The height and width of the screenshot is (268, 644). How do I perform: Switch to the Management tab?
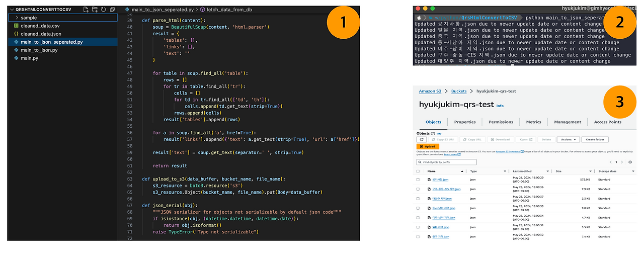coord(568,122)
